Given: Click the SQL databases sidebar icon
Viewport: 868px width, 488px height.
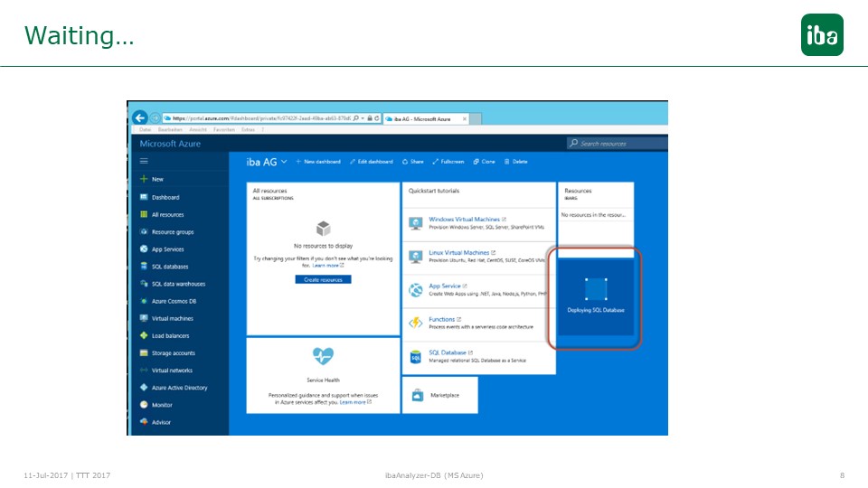Looking at the screenshot, I should 144,266.
